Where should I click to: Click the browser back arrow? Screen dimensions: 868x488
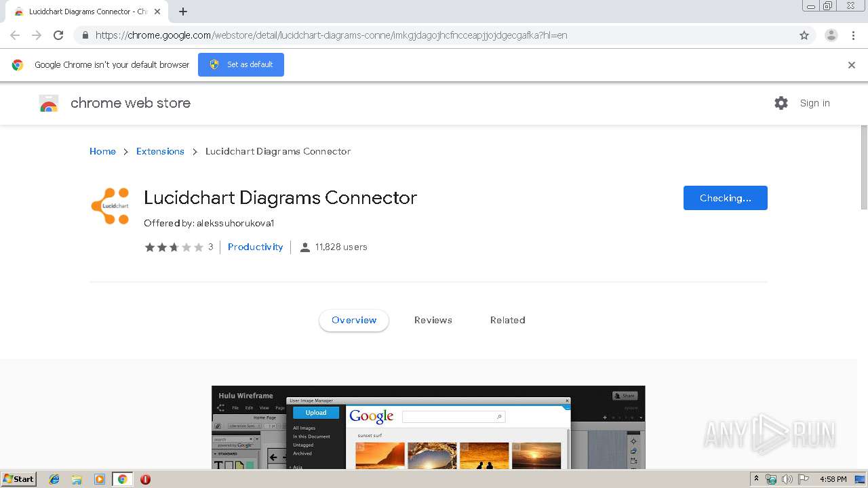tap(15, 35)
